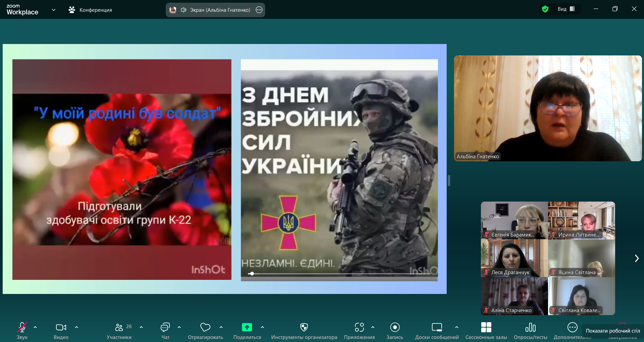The image size is (644, 342).
Task: Unmute the microphone via Звук icon
Action: (x=22, y=327)
